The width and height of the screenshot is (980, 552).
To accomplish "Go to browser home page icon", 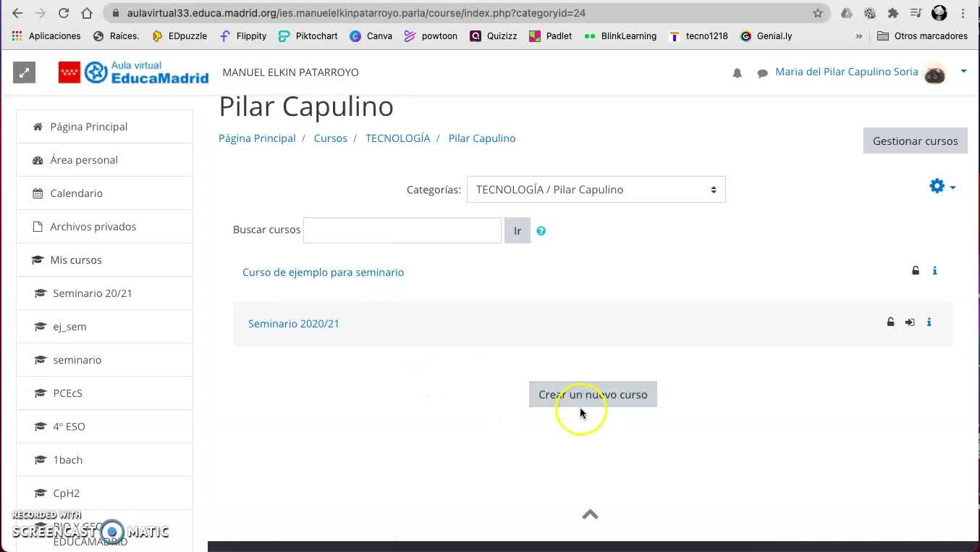I will pyautogui.click(x=87, y=13).
